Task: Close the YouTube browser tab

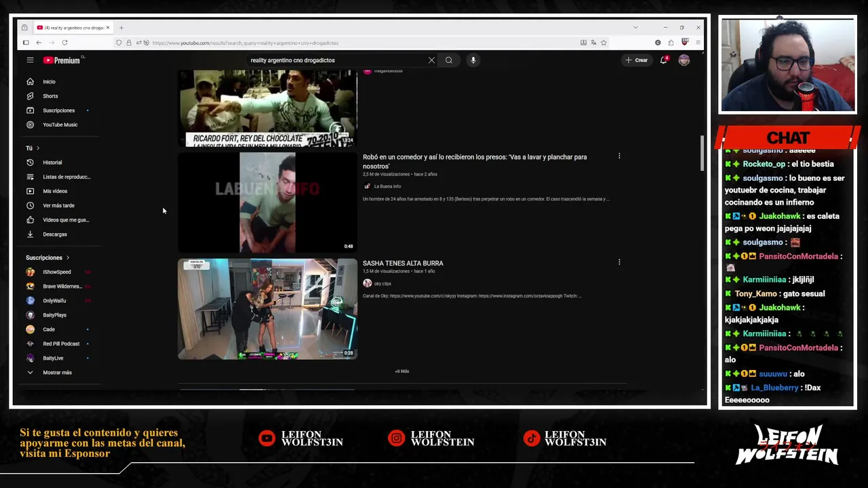Action: tap(107, 28)
